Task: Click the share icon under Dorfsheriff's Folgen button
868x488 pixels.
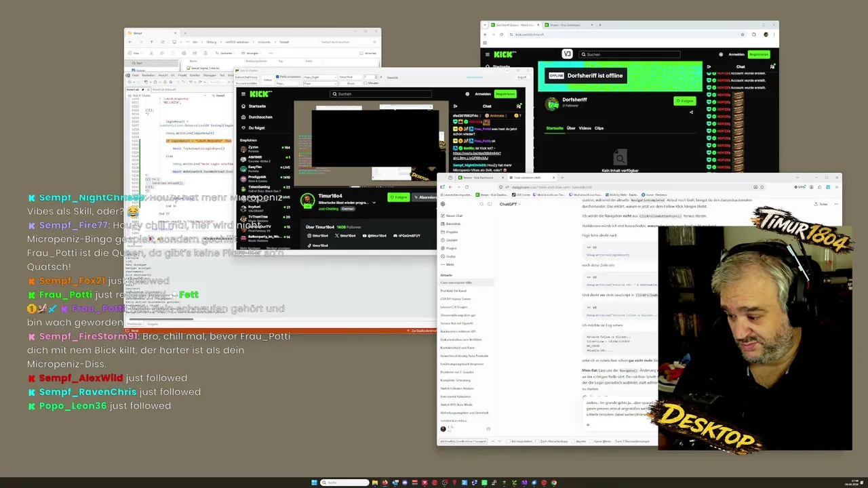Action: pyautogui.click(x=691, y=113)
